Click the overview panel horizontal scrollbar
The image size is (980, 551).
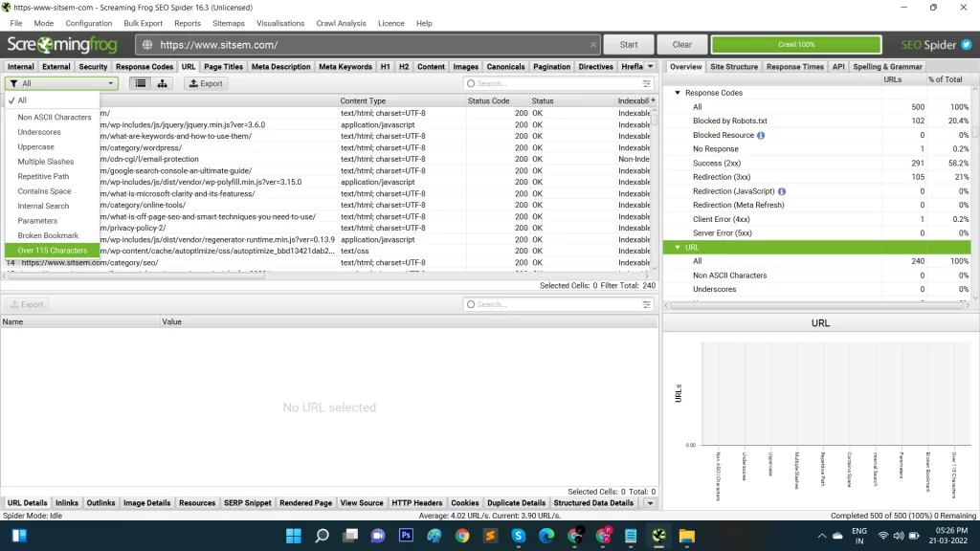tap(817, 305)
